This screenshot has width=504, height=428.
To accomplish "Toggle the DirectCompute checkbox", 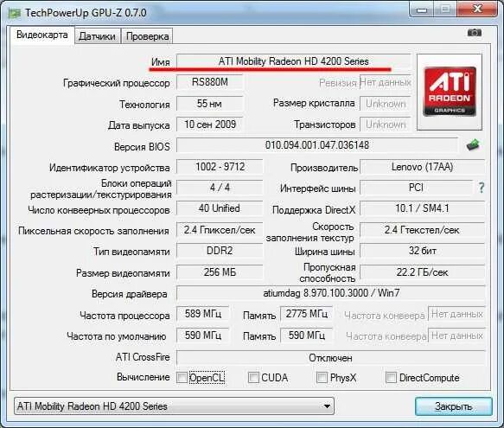I will point(391,377).
